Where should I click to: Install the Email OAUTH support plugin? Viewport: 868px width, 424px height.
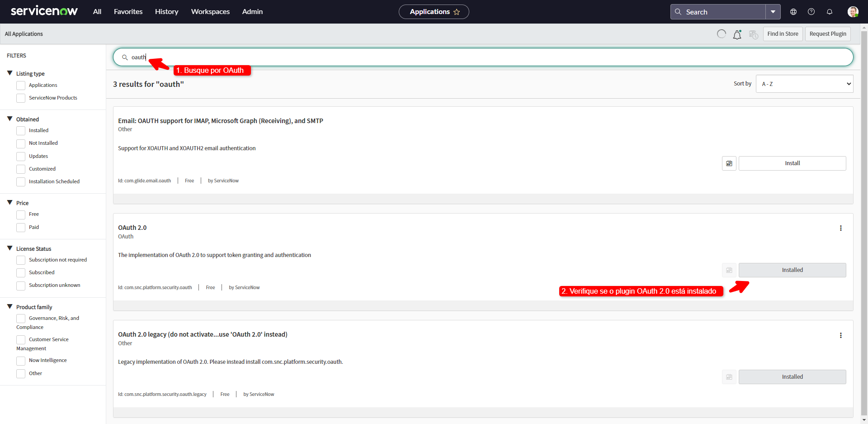click(x=792, y=163)
